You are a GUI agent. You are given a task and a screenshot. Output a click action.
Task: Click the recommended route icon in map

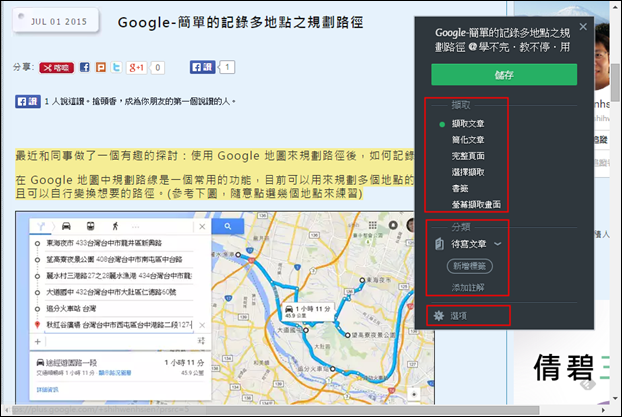(x=41, y=227)
